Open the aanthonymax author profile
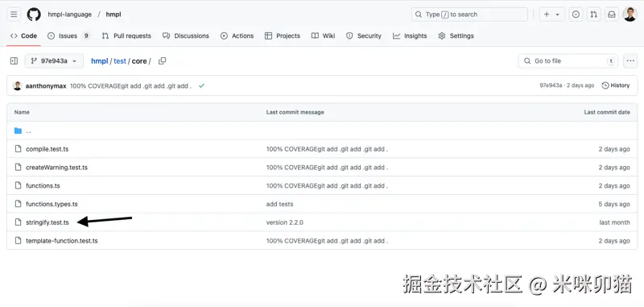 tap(46, 85)
